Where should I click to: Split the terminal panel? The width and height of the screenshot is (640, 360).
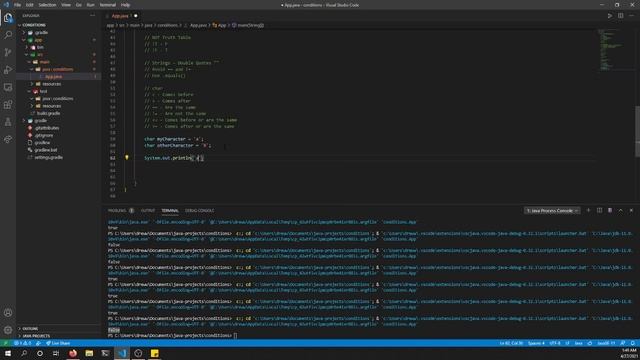[x=599, y=210]
